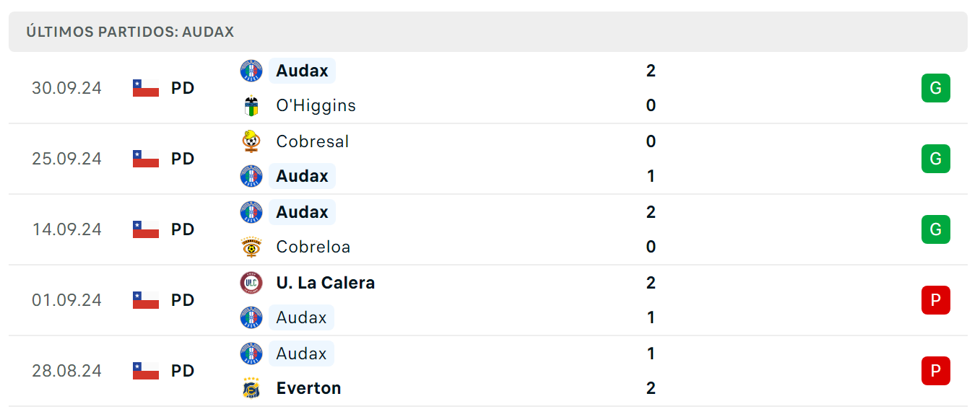This screenshot has height=417, width=980.
Task: Select the PD league label on 01.09.24 row
Action: tap(183, 300)
